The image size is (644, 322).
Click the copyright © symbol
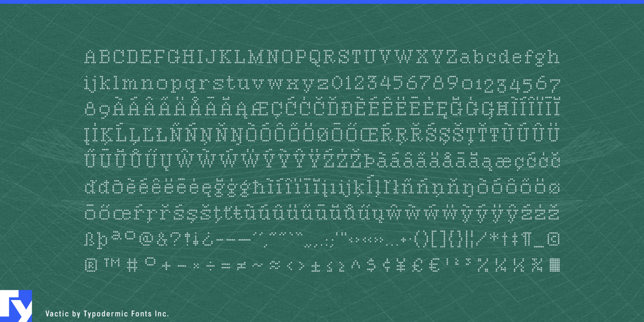point(554,241)
